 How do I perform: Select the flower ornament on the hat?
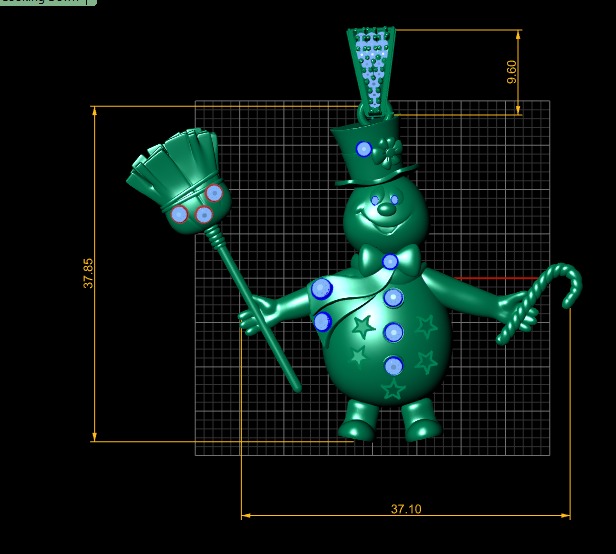click(x=387, y=152)
